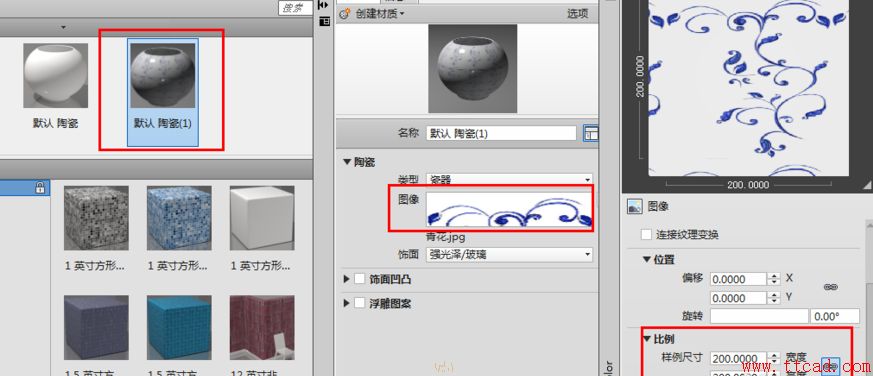Click the blue floral texture preview
Viewport: 873px width, 376px height.
click(x=748, y=88)
